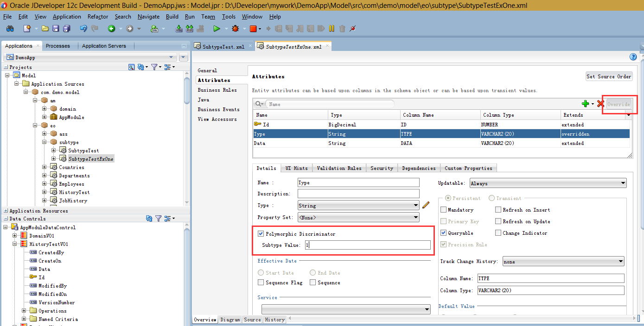This screenshot has width=644, height=326.
Task: Switch to the SubtypeTest.xml editor tab
Action: (x=223, y=47)
